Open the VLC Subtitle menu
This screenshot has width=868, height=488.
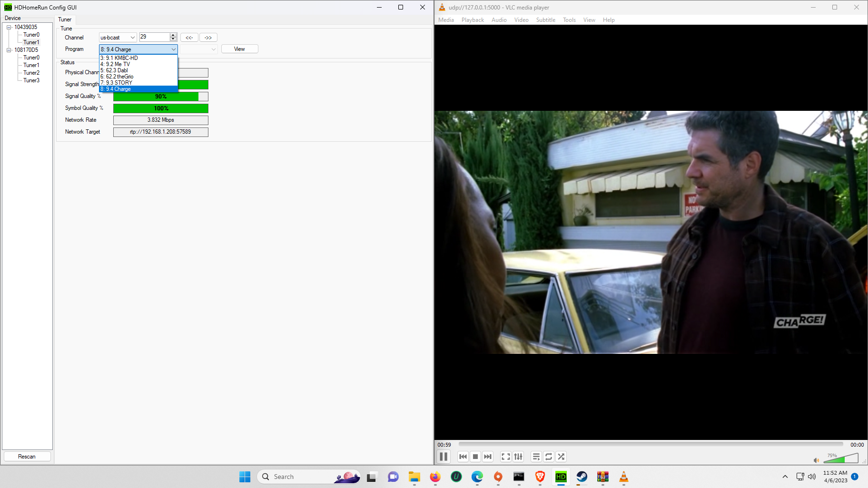pyautogui.click(x=545, y=20)
